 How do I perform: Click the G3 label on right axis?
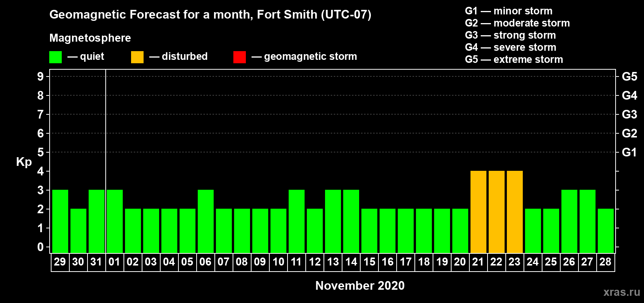[x=629, y=114]
